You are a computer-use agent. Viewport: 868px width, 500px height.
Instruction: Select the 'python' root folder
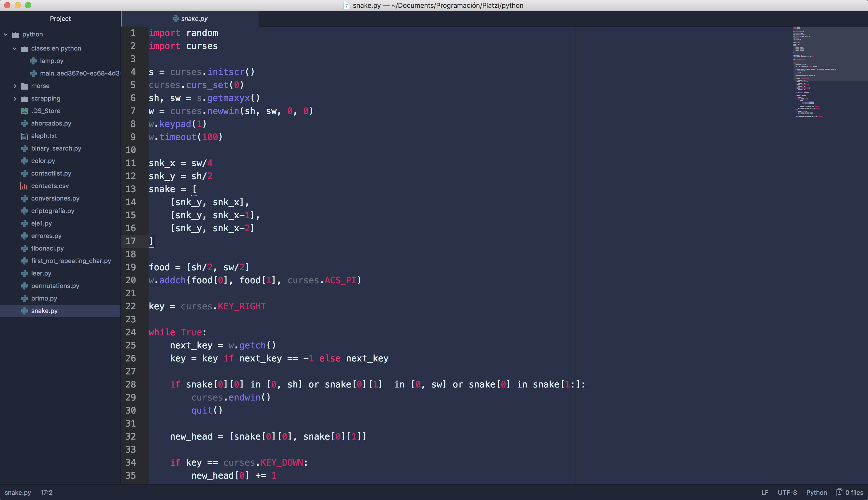(x=32, y=34)
